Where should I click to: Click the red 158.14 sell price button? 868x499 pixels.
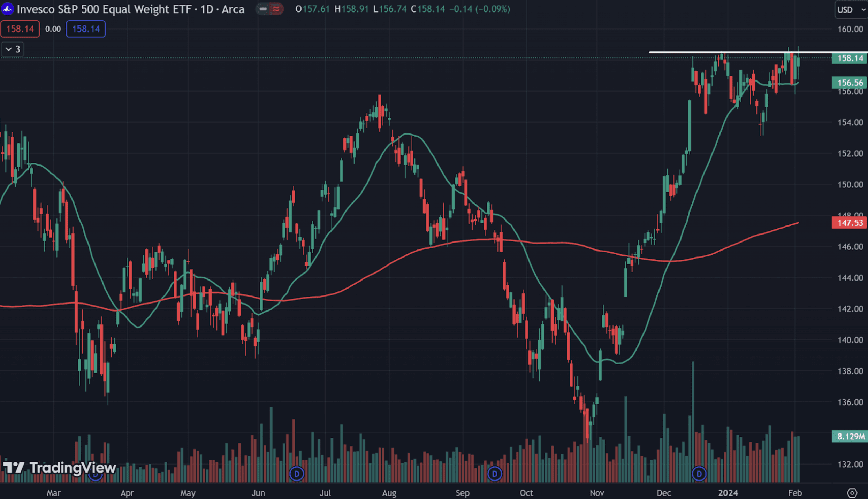20,29
